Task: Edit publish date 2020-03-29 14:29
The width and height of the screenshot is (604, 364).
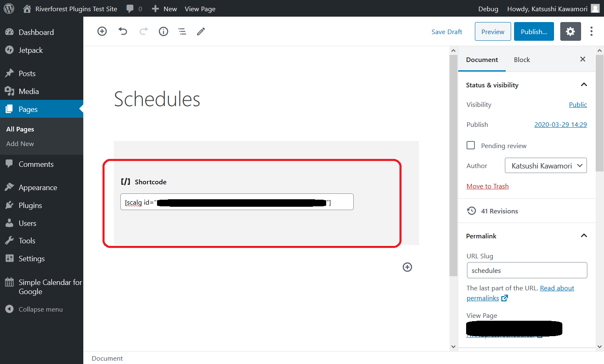Action: pyautogui.click(x=561, y=124)
